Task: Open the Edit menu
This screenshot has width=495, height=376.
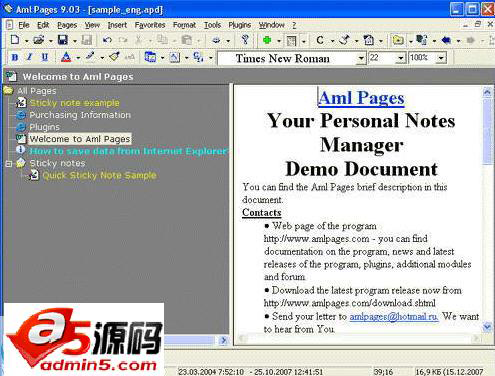Action: tap(43, 25)
